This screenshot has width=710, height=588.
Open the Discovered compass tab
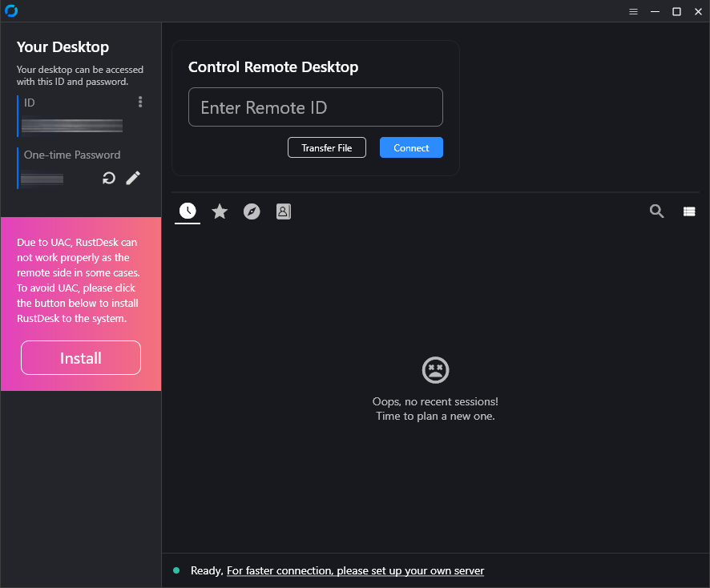(x=252, y=211)
